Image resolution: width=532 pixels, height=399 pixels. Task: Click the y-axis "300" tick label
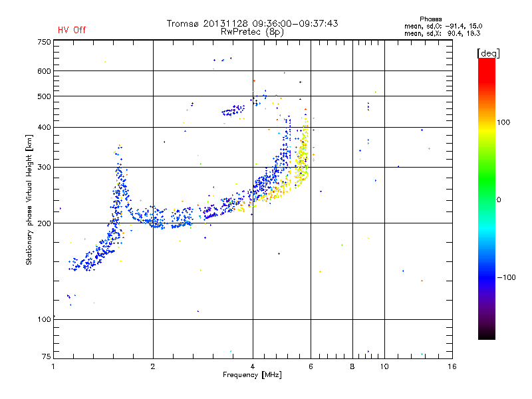point(45,168)
